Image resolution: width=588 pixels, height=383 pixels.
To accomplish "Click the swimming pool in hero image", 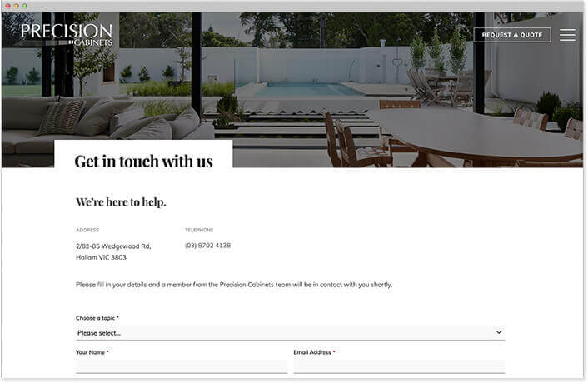I will click(307, 89).
